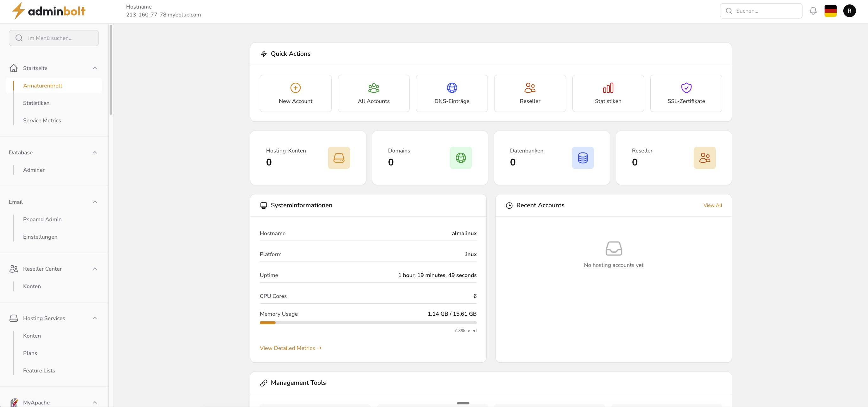The image size is (868, 407).
Task: Click the notification bell icon
Action: tap(813, 10)
